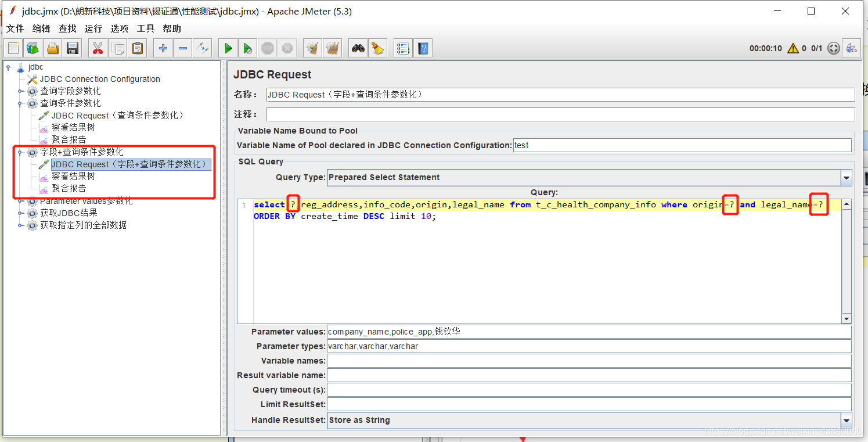This screenshot has height=442, width=868.
Task: Click the elapsed time 00:00:10 display
Action: pos(766,48)
